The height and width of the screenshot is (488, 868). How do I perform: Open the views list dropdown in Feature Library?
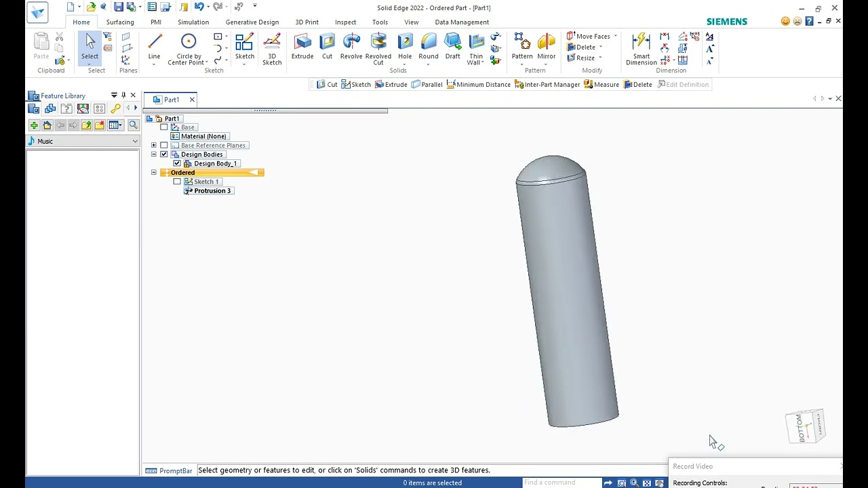pos(116,125)
